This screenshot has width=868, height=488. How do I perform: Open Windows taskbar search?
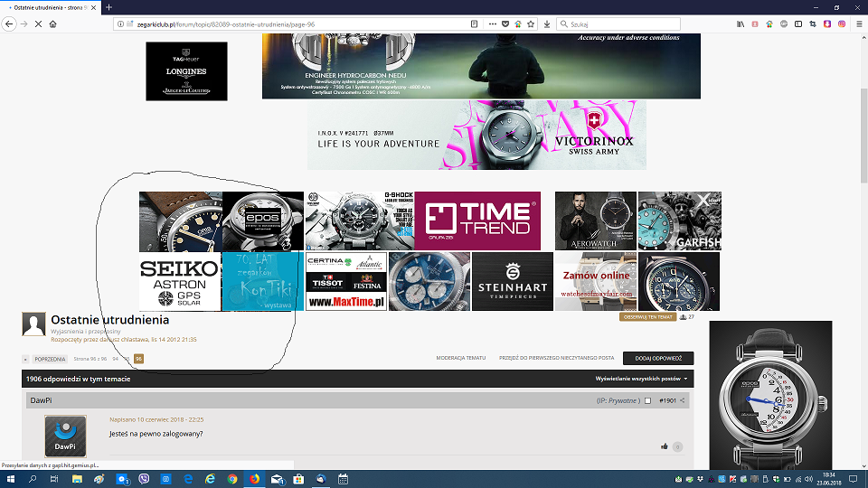(x=33, y=479)
